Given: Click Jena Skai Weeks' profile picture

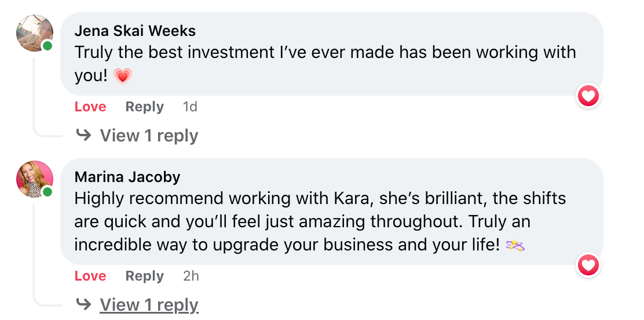Looking at the screenshot, I should [34, 32].
